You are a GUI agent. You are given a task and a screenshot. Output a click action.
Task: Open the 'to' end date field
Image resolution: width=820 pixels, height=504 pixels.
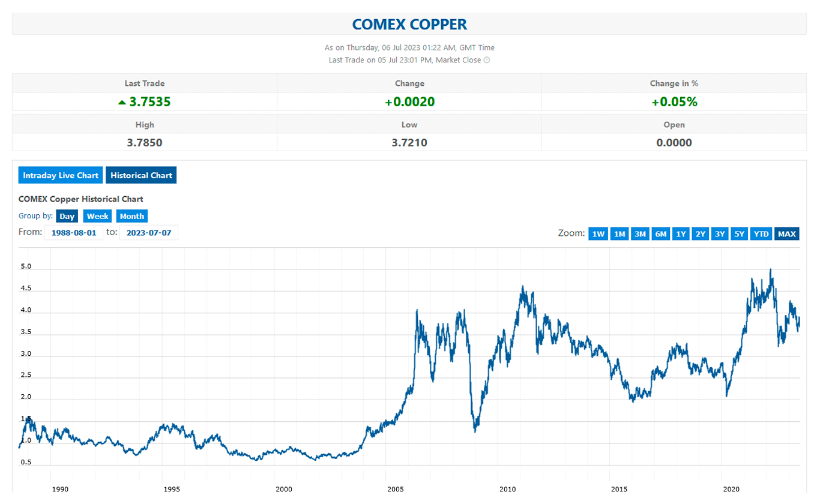pos(149,233)
